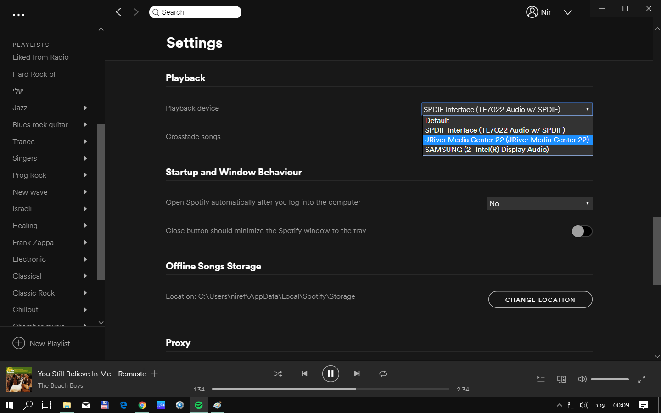661x413 pixels.
Task: Create a New Playlist
Action: [41, 343]
